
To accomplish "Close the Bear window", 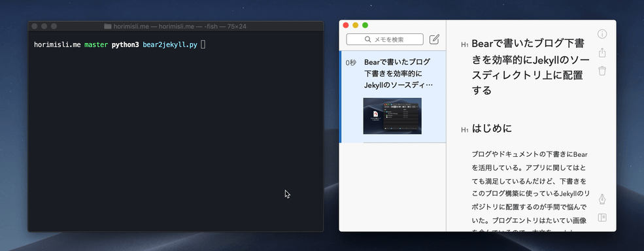I will 346,25.
